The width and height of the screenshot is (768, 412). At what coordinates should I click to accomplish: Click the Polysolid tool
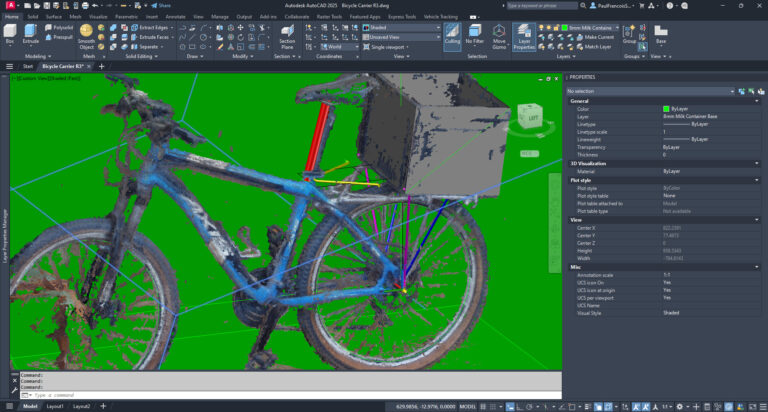(x=59, y=28)
